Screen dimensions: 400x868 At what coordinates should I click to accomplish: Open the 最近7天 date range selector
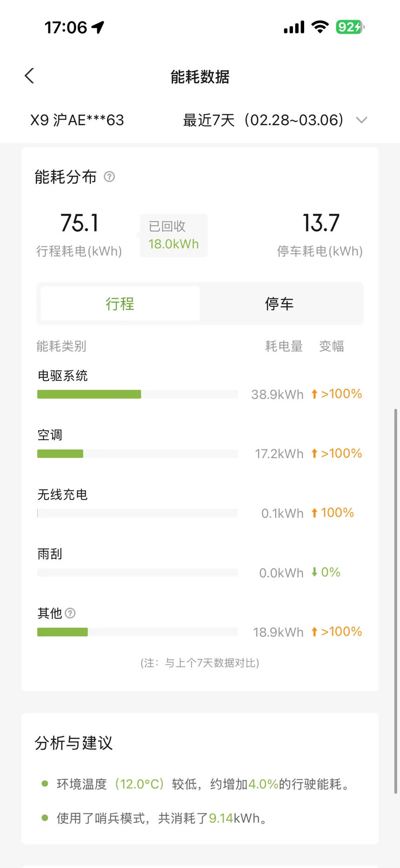coord(263,120)
